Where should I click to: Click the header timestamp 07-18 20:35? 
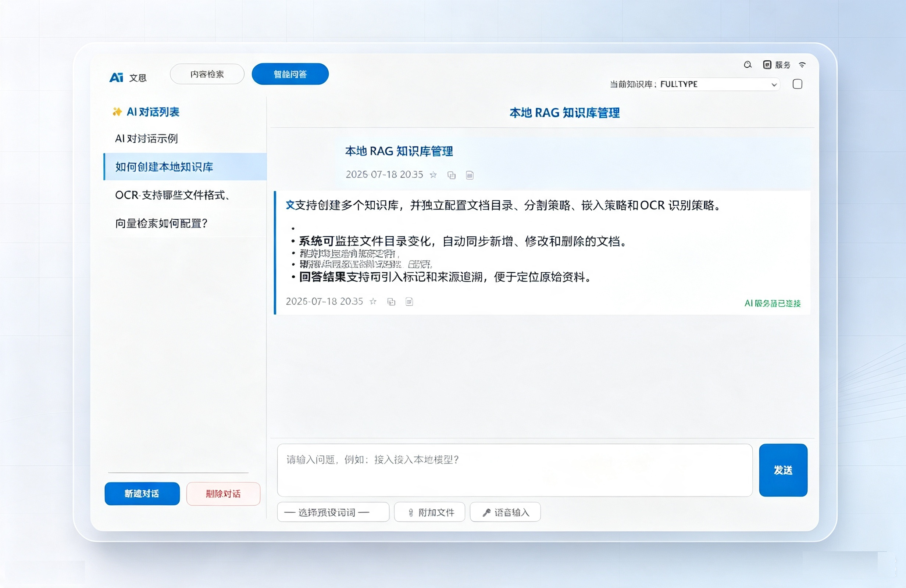384,174
